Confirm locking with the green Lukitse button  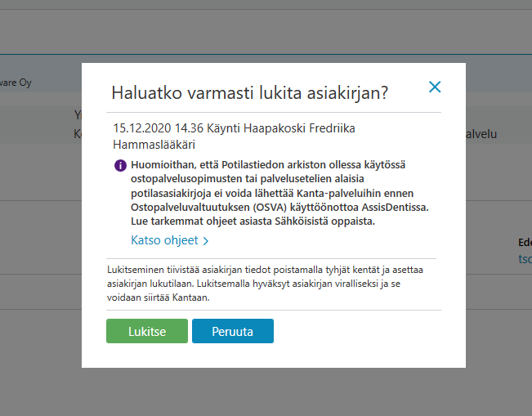(147, 331)
